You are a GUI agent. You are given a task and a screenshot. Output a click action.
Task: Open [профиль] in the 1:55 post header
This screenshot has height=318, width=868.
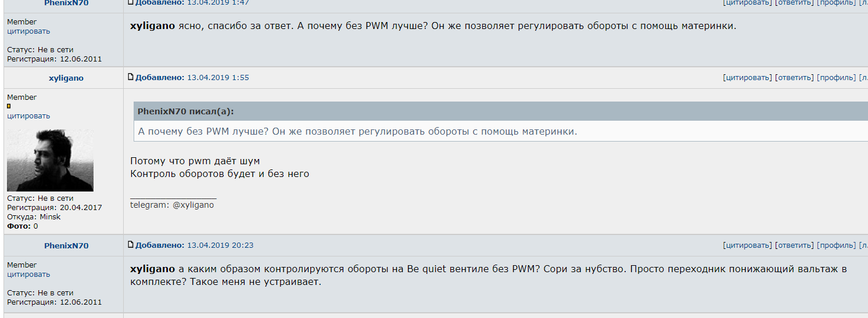(836, 78)
